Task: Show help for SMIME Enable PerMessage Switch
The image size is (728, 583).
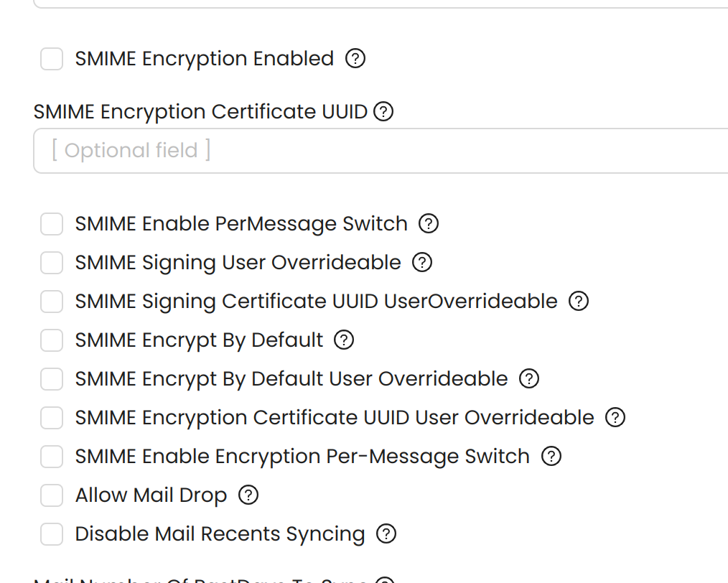Action: tap(429, 223)
